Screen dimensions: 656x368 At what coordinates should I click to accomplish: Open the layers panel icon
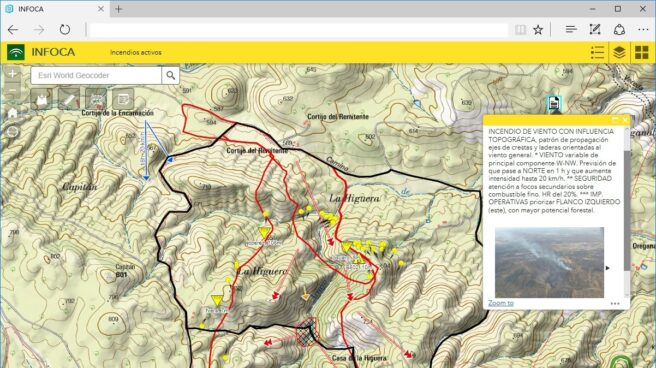point(619,52)
